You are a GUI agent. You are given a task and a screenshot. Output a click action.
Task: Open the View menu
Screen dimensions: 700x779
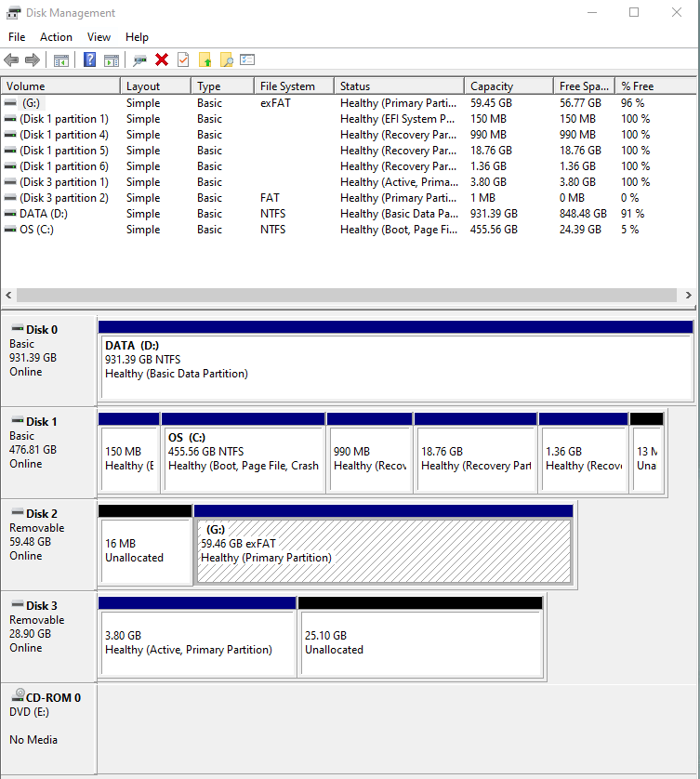tap(99, 37)
